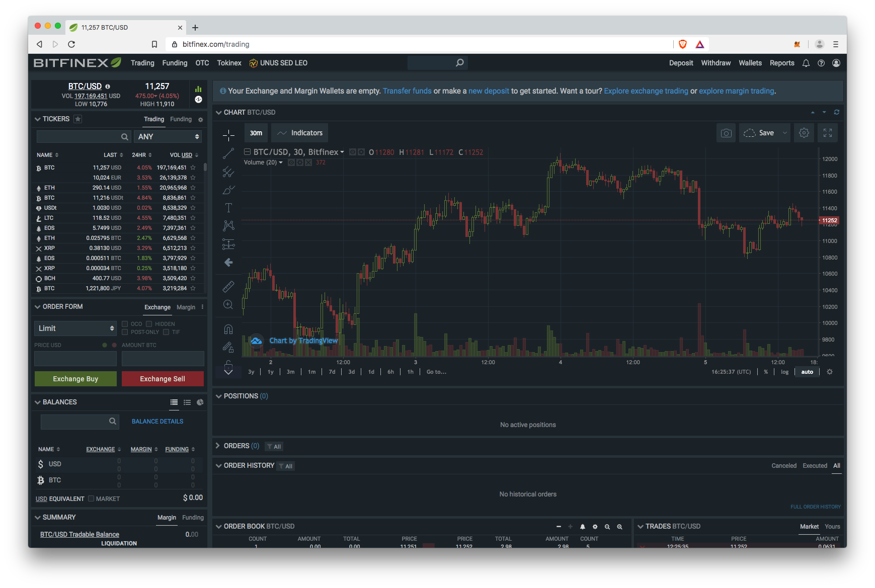Click the tickers search field
875x588 pixels.
(83, 137)
